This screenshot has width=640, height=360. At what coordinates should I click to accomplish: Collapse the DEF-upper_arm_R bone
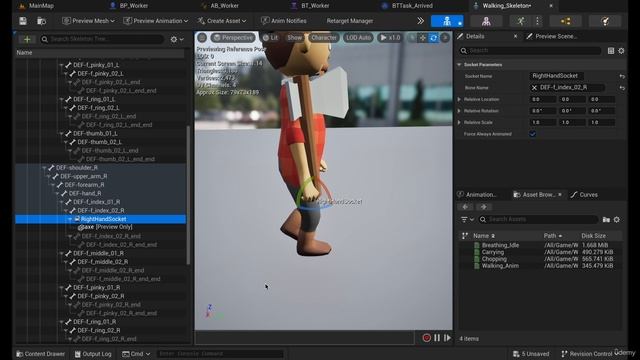click(49, 176)
